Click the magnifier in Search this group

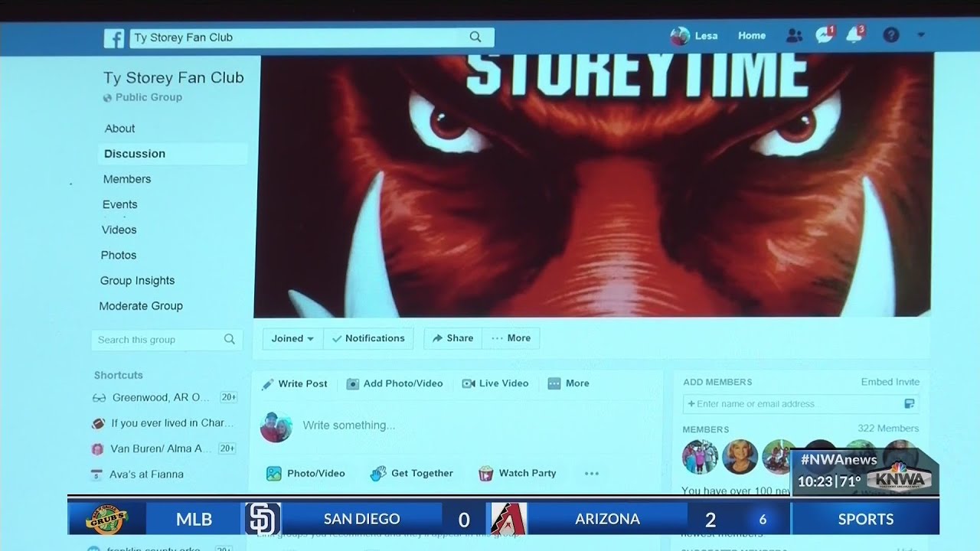point(229,339)
